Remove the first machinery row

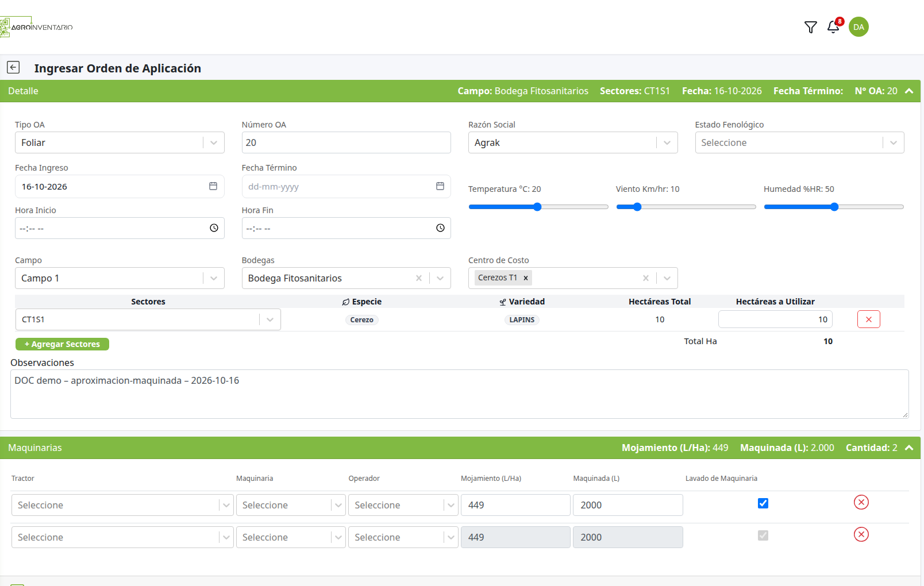point(861,502)
